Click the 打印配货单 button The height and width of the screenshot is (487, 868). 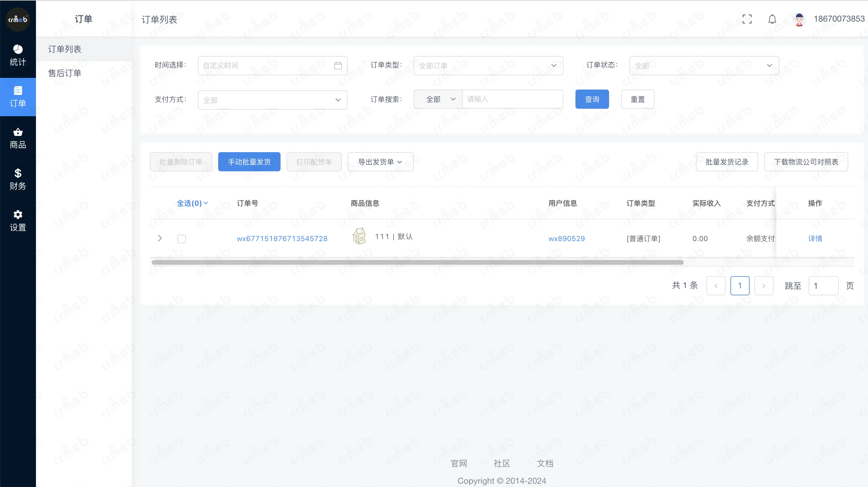(x=314, y=162)
